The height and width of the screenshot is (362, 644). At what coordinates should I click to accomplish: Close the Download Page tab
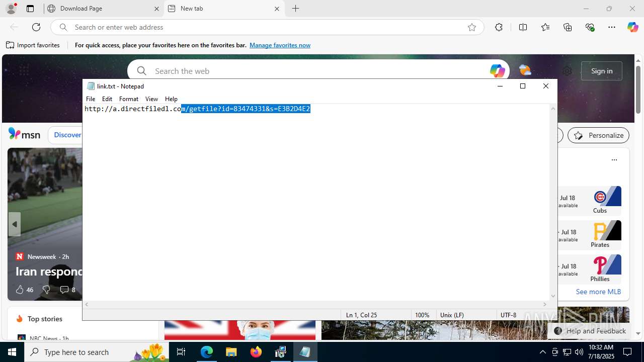point(156,9)
